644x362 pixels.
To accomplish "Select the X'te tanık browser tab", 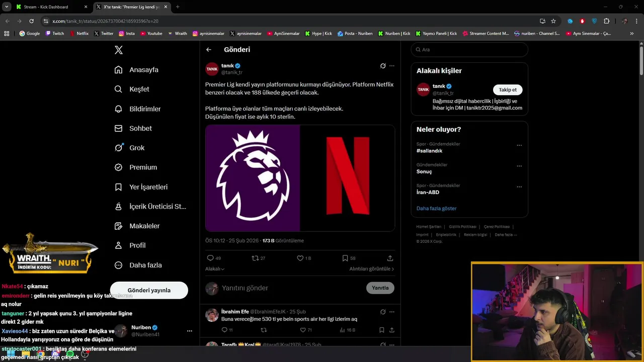I will [x=132, y=7].
